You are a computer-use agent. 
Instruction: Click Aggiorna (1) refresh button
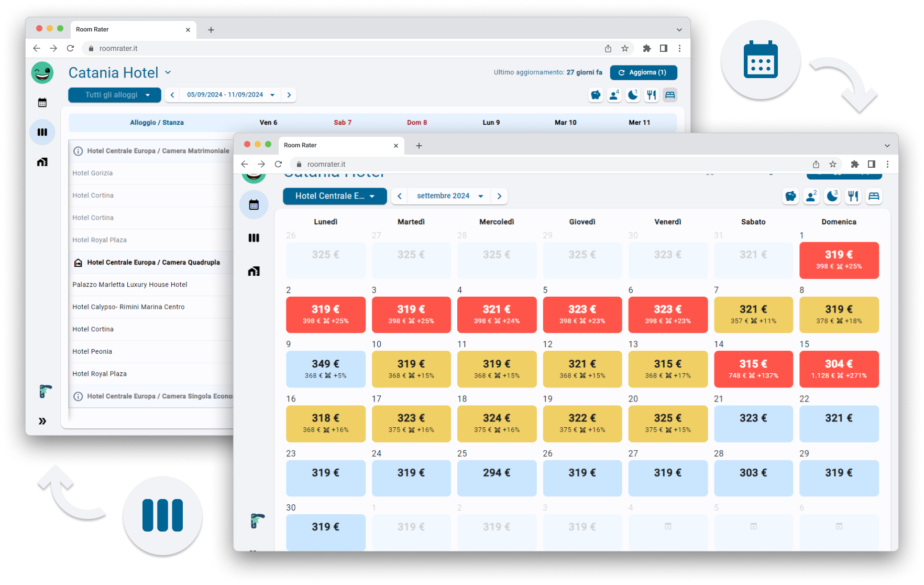643,72
